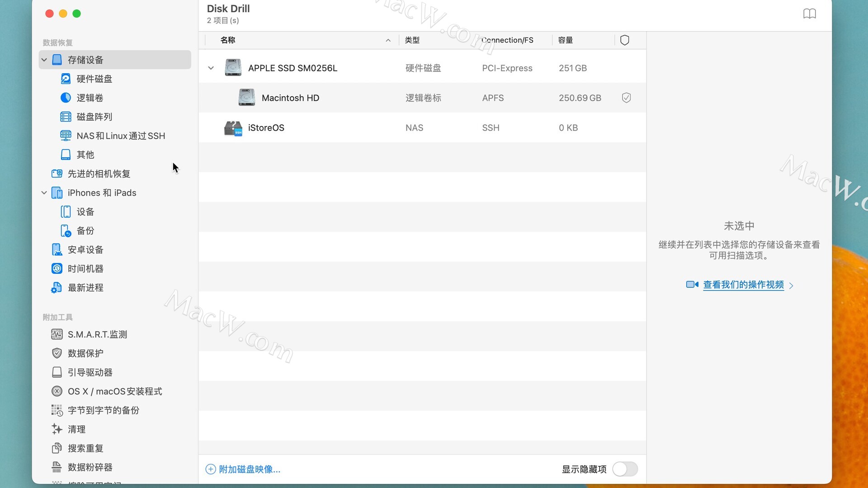Click the Macintosh HD protection shield
This screenshot has width=868, height=488.
tap(626, 98)
